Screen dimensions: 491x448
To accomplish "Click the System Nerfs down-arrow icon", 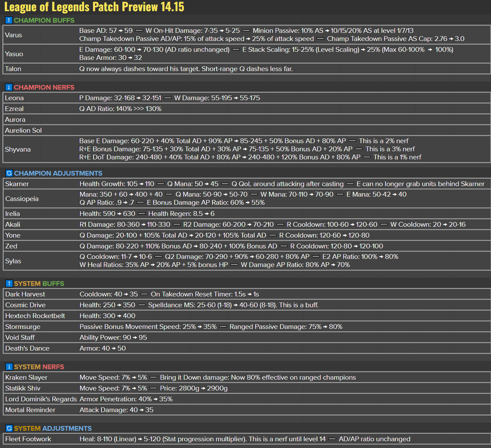I will tap(8, 367).
